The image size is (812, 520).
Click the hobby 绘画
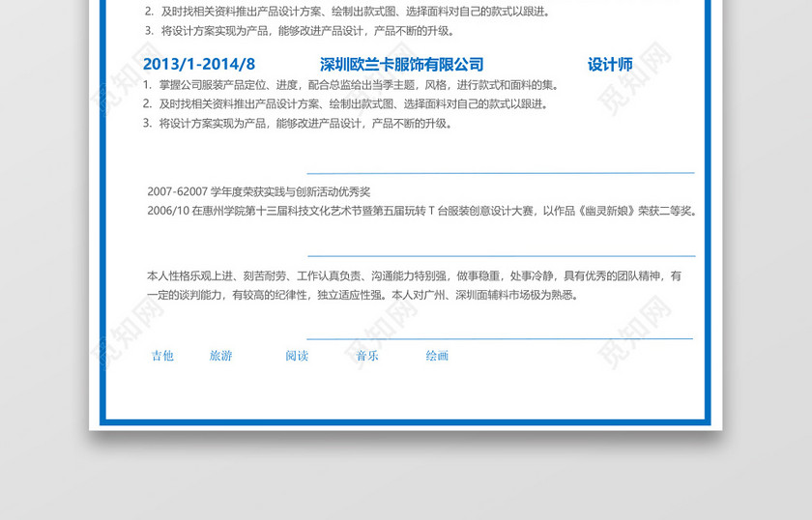[x=437, y=356]
